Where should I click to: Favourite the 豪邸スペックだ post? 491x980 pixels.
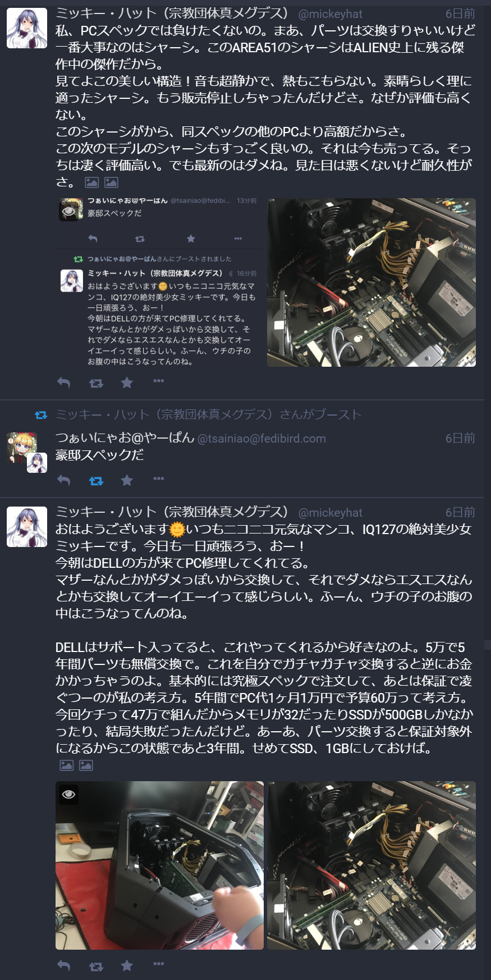tap(127, 481)
